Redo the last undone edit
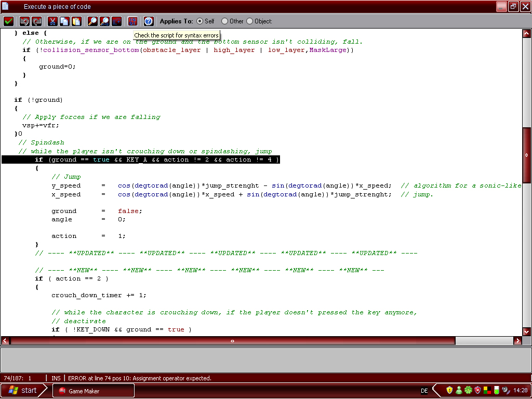532x399 pixels. (x=37, y=21)
